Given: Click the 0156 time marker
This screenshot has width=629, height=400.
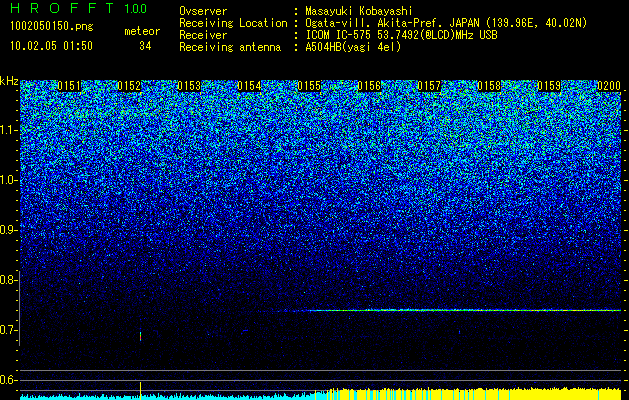Looking at the screenshot, I should (369, 86).
